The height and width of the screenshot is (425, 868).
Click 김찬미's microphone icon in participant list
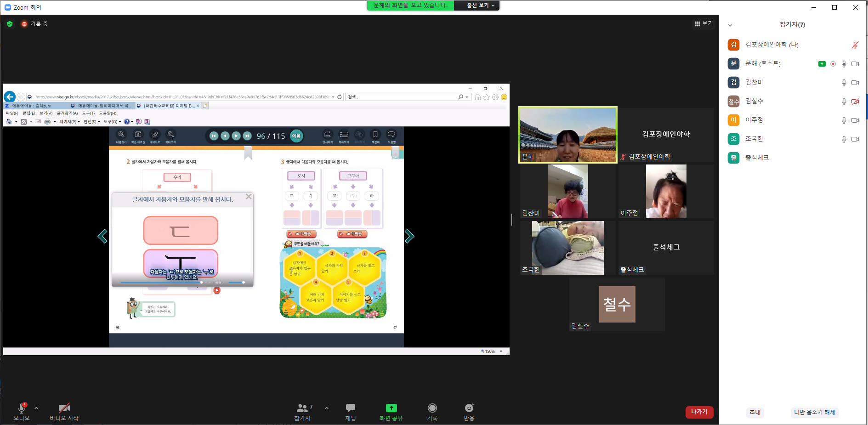tap(844, 83)
